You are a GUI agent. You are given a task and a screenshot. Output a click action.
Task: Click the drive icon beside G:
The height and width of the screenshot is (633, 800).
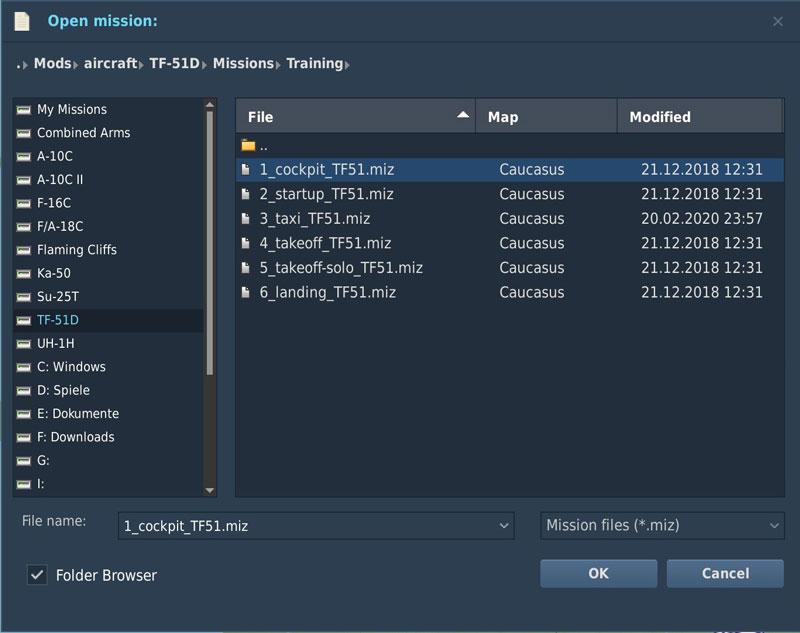[x=23, y=462]
